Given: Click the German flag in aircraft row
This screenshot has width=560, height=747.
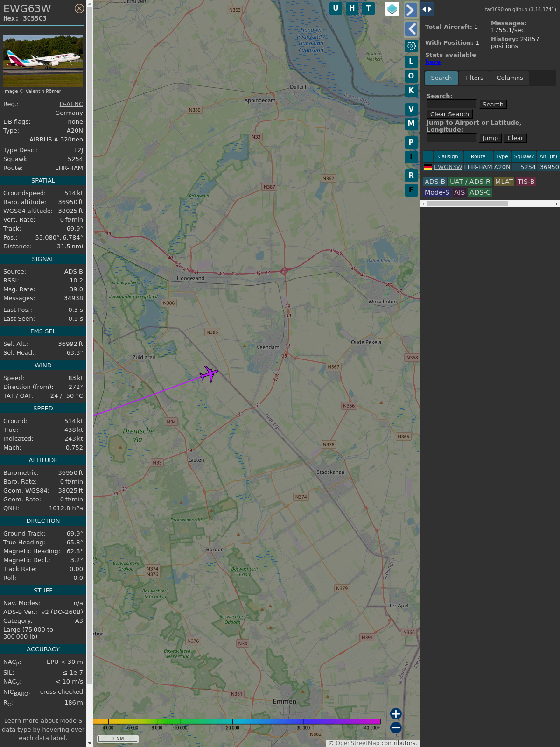Looking at the screenshot, I should (x=428, y=167).
